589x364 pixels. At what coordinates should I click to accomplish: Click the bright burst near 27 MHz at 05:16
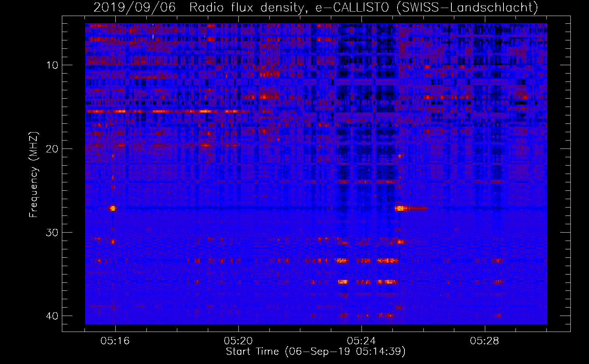(112, 208)
